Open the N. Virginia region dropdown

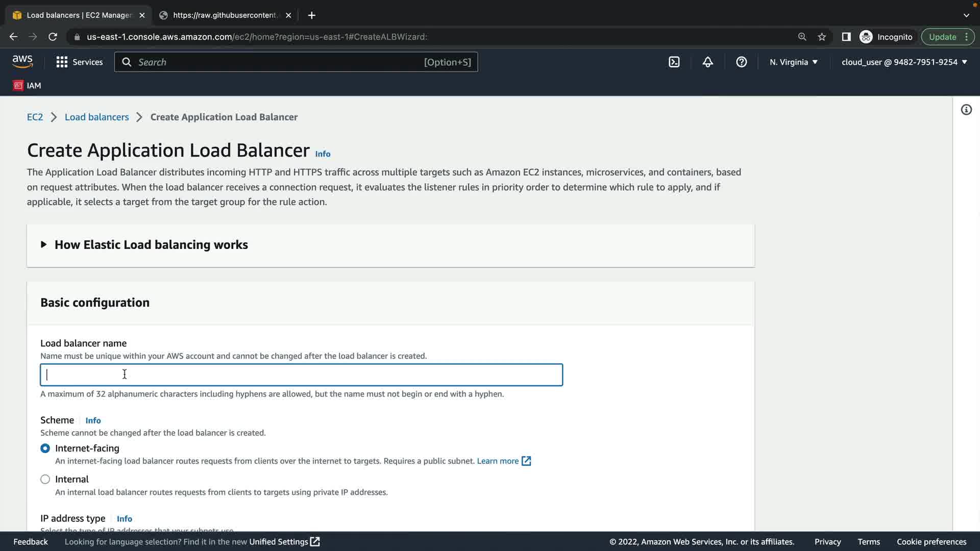point(793,62)
